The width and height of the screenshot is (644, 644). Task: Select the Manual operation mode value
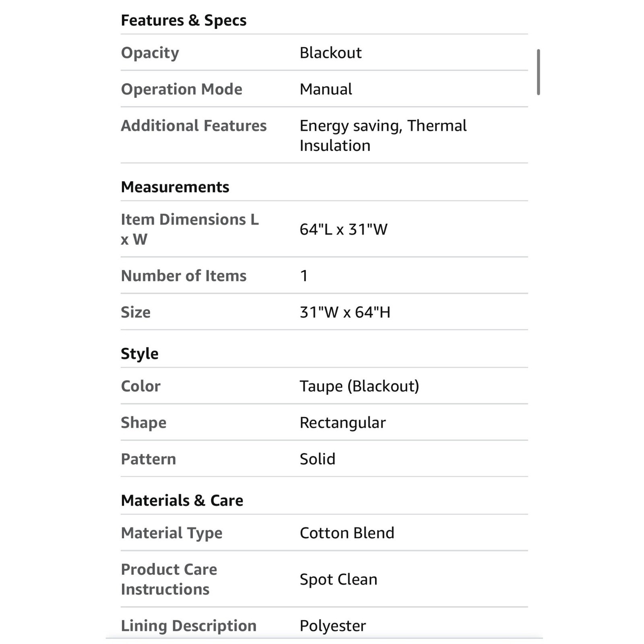point(326,89)
